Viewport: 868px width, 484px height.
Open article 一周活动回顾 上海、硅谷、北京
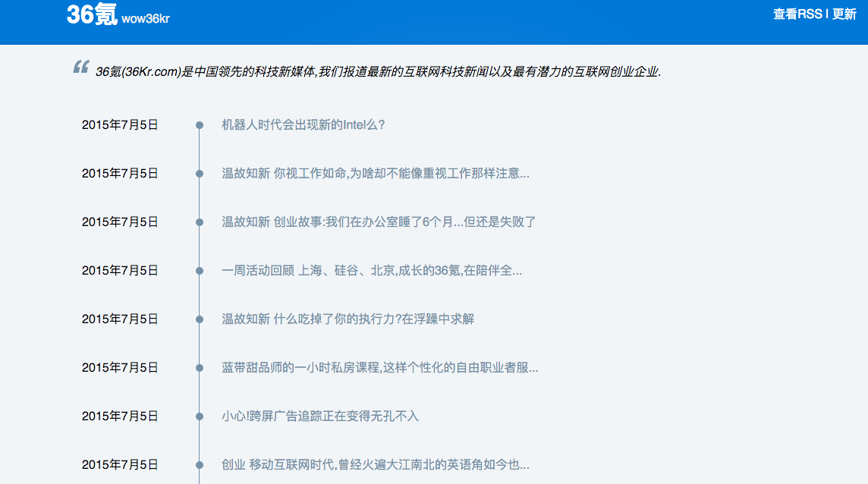pos(372,271)
